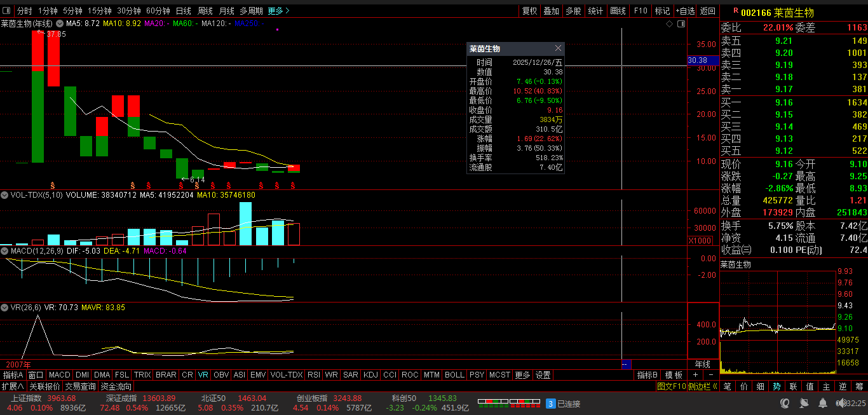
Task: Open the notification bell in status bar
Action: (x=822, y=404)
